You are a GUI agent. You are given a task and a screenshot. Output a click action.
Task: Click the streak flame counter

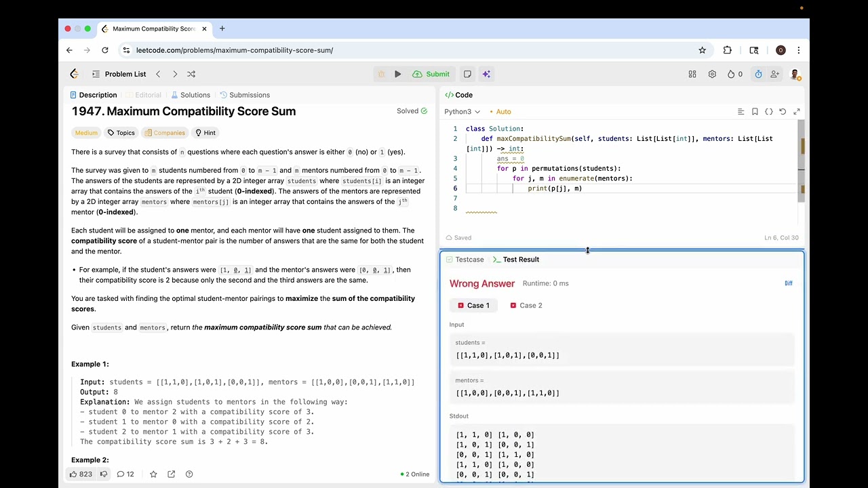pos(735,74)
